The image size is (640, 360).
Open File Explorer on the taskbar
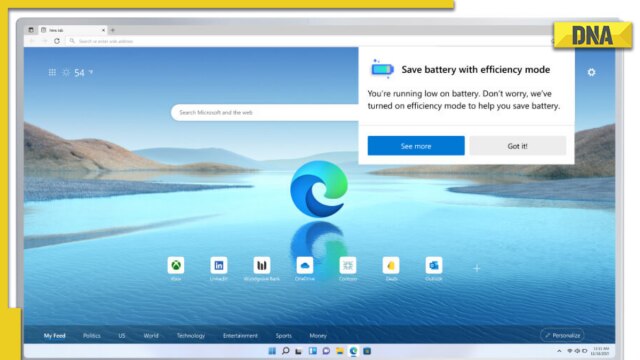pos(340,351)
